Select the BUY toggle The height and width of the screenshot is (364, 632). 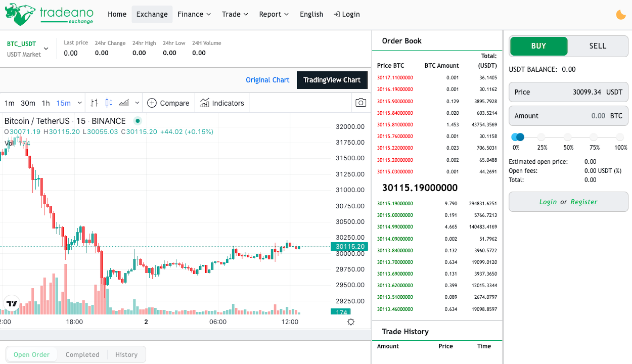click(538, 46)
